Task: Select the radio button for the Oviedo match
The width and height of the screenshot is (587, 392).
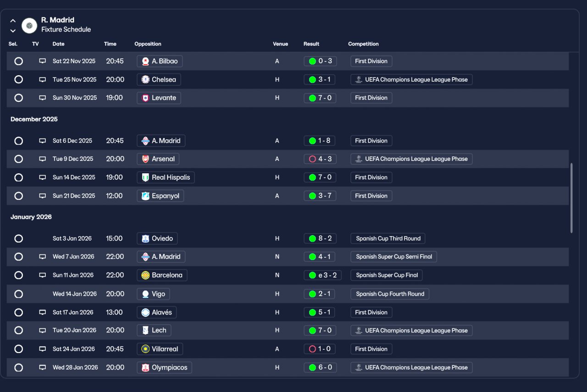Action: point(18,238)
